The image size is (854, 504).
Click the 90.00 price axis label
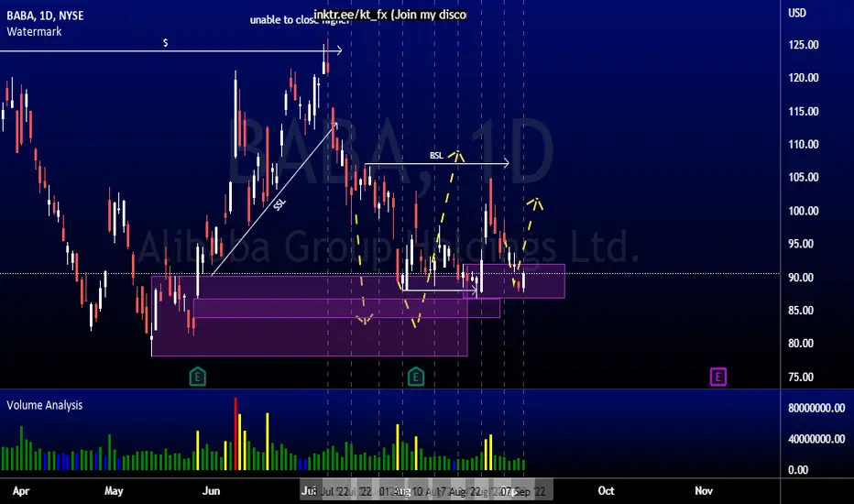click(x=801, y=278)
